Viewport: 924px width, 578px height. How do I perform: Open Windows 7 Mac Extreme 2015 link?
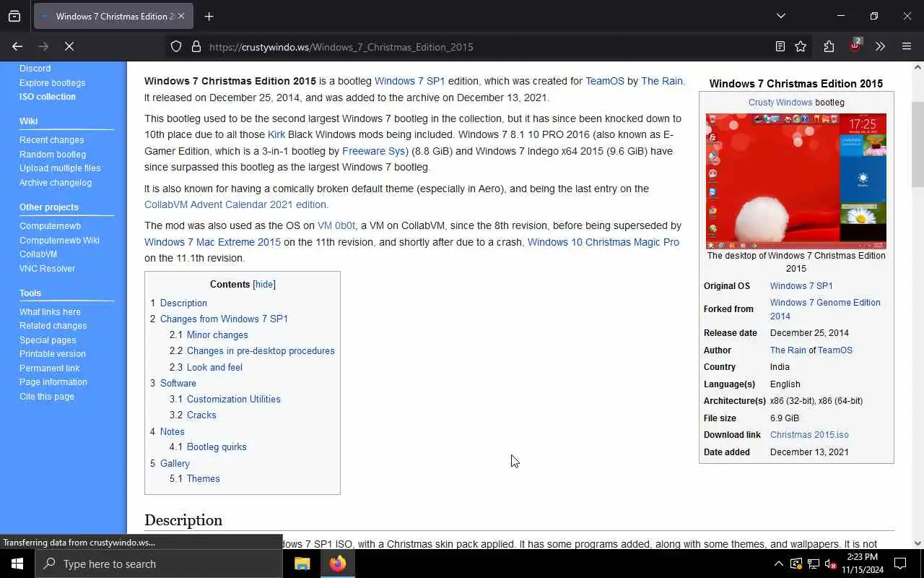[212, 242]
